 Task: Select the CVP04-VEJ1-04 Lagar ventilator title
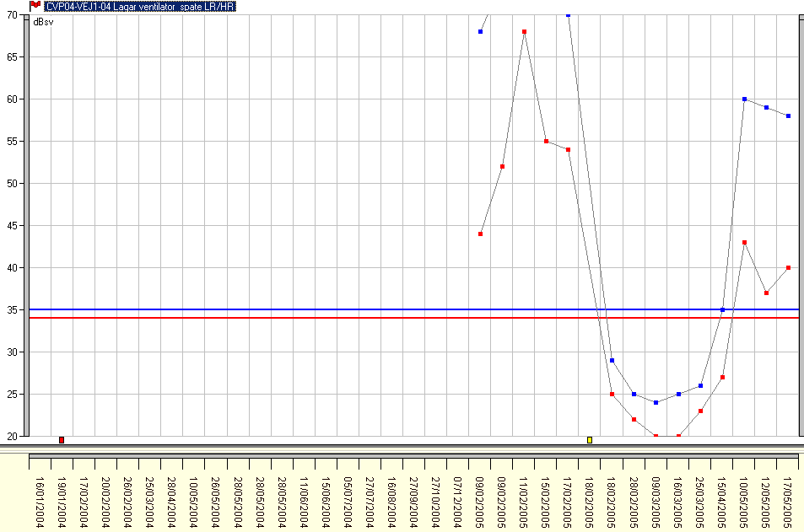pyautogui.click(x=140, y=7)
